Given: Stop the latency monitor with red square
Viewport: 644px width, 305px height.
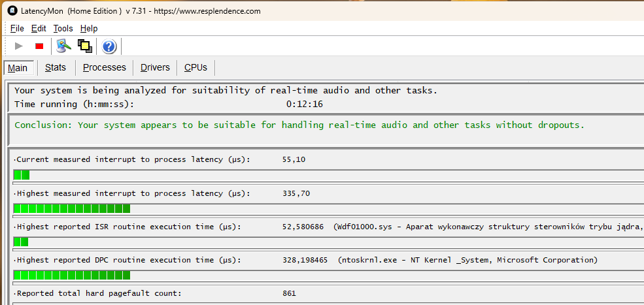Looking at the screenshot, I should tap(39, 46).
